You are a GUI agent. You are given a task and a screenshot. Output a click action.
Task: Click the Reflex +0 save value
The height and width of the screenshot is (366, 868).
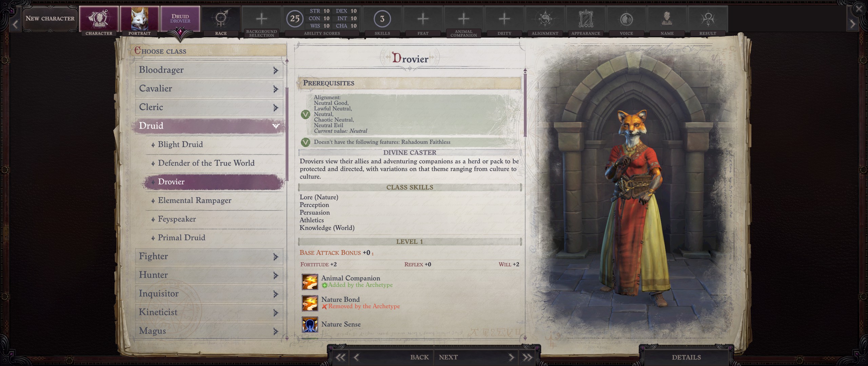(x=418, y=264)
